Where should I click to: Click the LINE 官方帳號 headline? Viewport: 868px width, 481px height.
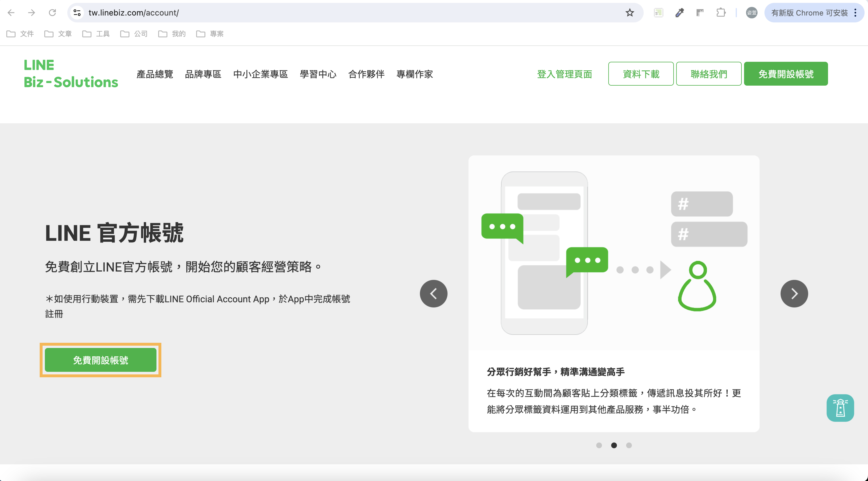point(114,232)
